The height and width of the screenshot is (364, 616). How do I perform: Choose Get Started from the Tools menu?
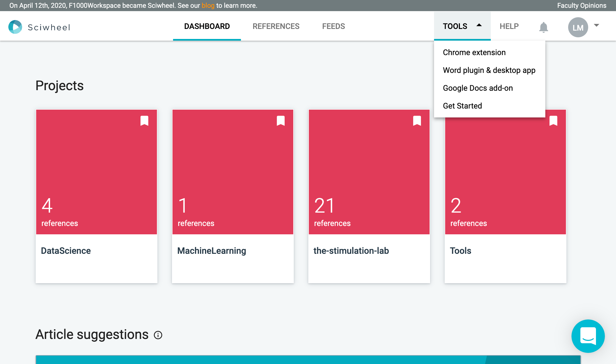[x=462, y=106]
